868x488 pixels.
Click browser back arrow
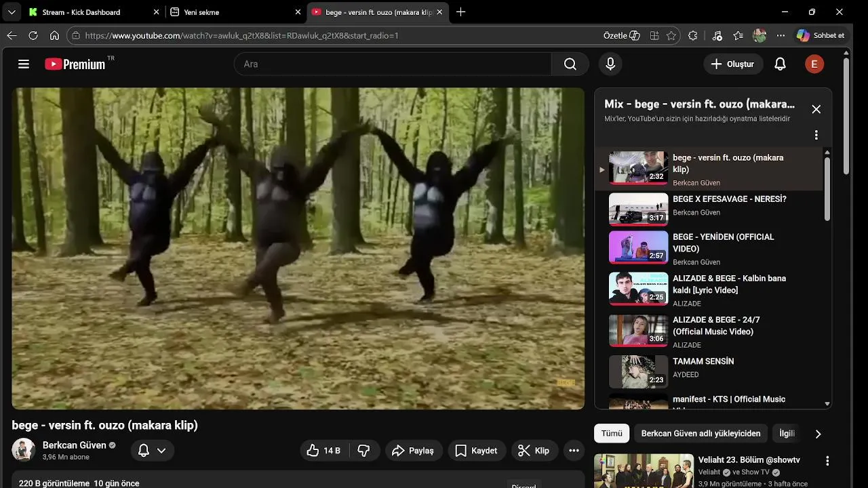(12, 35)
